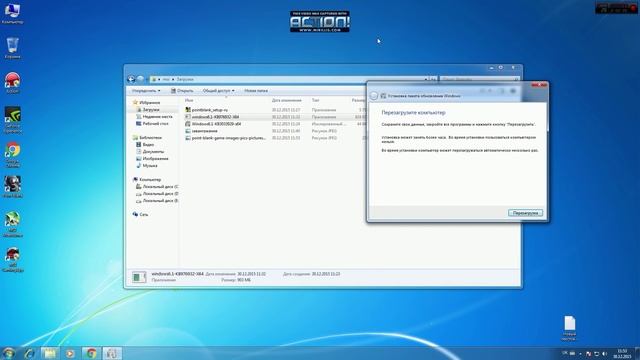Launch Internet Explorer from taskbar
640x360 pixels.
click(x=29, y=353)
